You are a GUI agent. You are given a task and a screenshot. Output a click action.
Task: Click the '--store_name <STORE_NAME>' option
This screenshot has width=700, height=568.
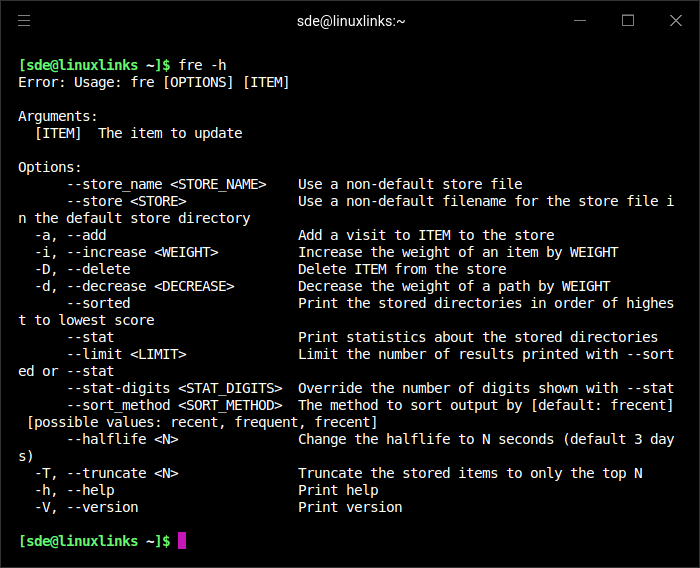click(x=166, y=184)
